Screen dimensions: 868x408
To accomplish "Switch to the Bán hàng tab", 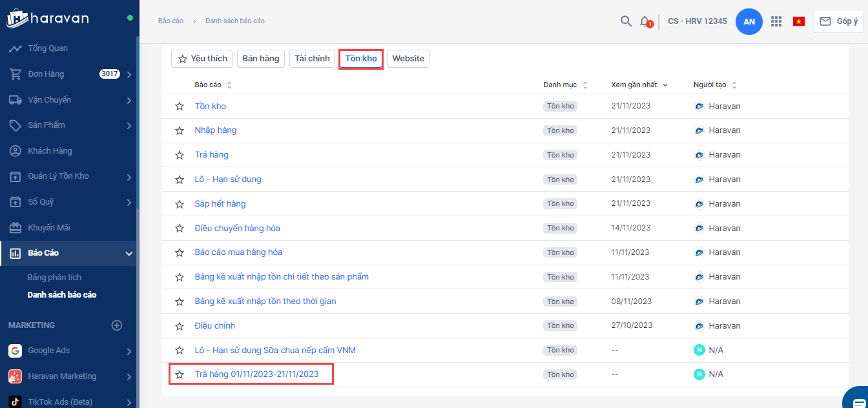I will [x=261, y=59].
